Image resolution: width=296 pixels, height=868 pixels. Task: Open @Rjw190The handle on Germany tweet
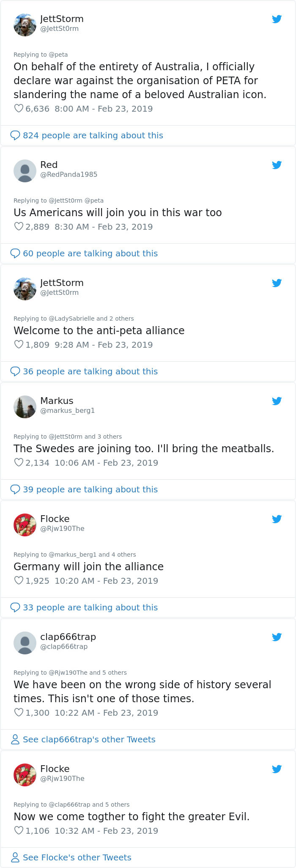(x=62, y=528)
